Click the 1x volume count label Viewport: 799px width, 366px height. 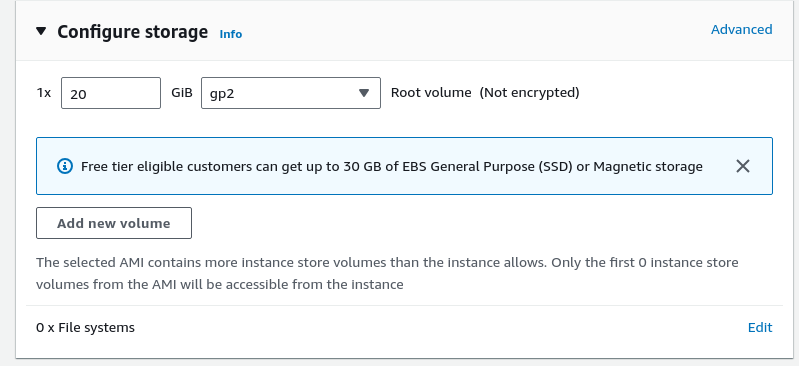tap(44, 93)
